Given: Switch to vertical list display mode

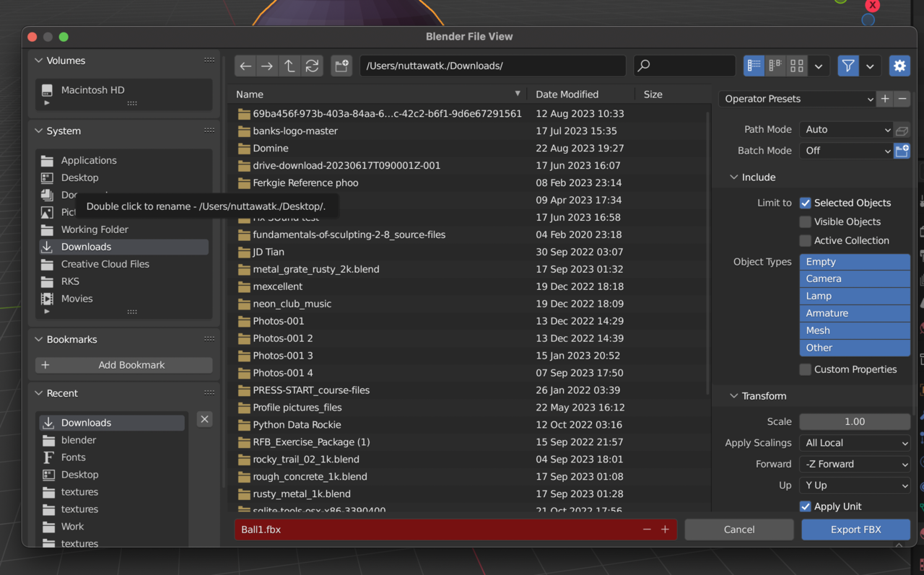Looking at the screenshot, I should coord(754,66).
